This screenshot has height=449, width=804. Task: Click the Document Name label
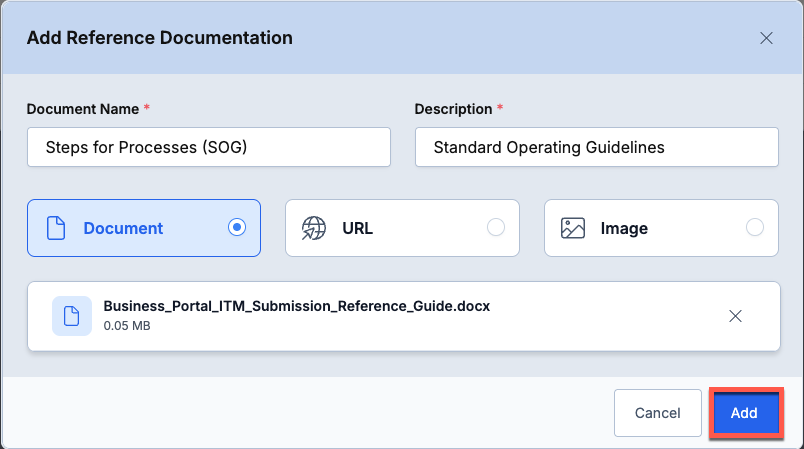[x=83, y=109]
